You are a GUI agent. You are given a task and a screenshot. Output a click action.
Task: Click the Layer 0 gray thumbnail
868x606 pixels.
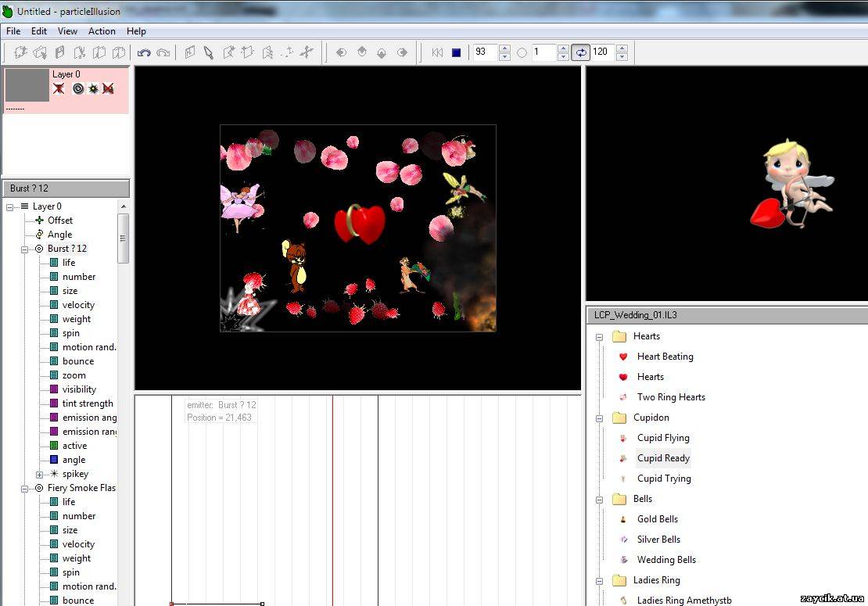(27, 85)
